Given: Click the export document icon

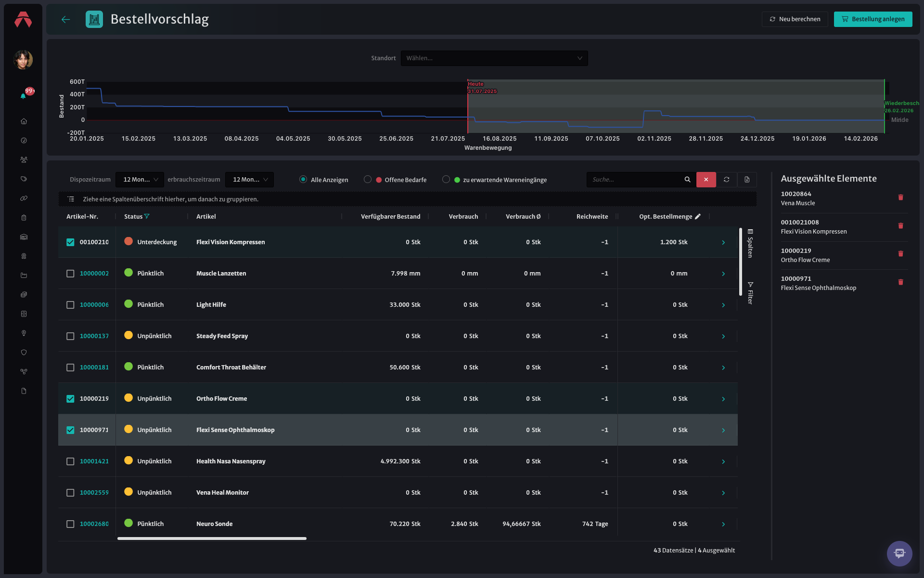Looking at the screenshot, I should (747, 180).
